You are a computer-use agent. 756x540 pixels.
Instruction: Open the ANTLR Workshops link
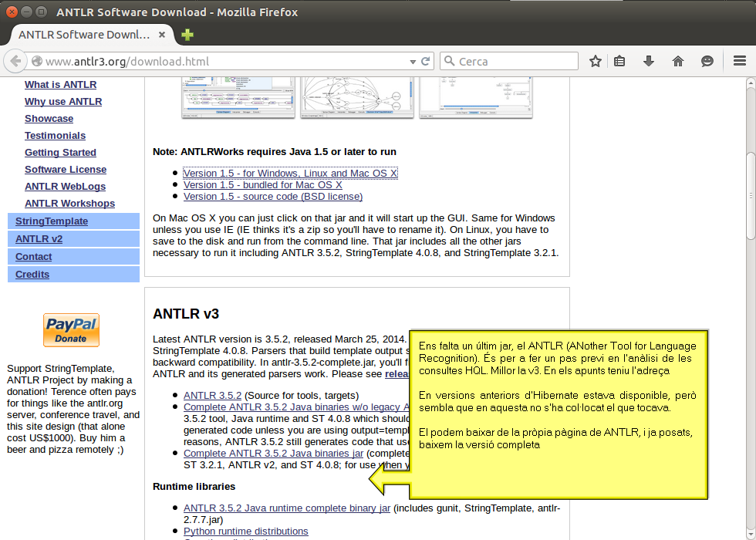coord(70,204)
